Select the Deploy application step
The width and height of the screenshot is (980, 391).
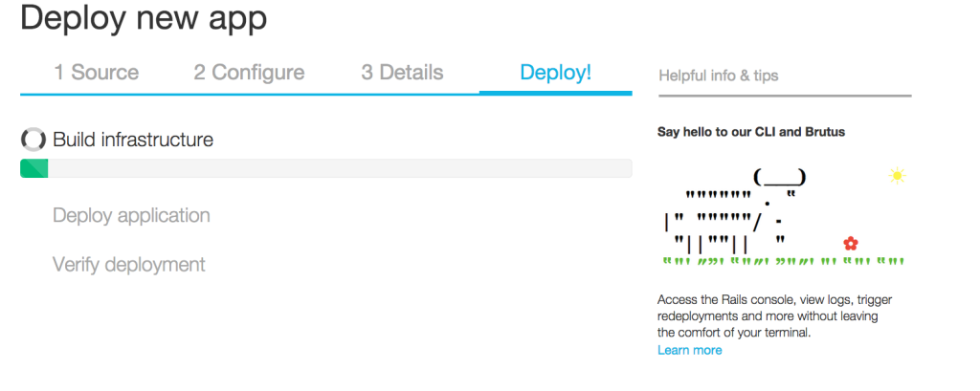point(131,216)
